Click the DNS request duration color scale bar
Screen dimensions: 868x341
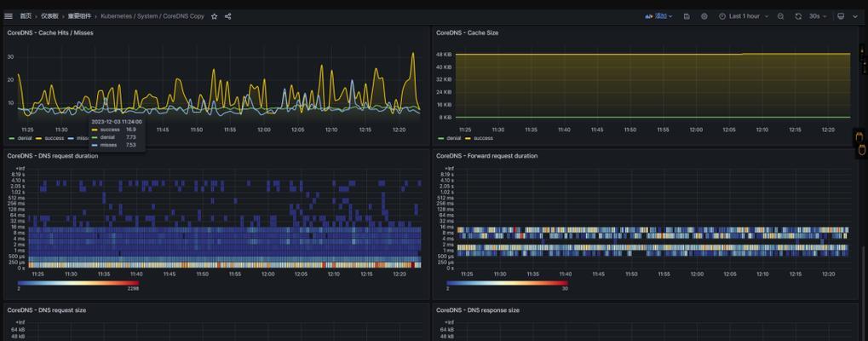(x=78, y=283)
